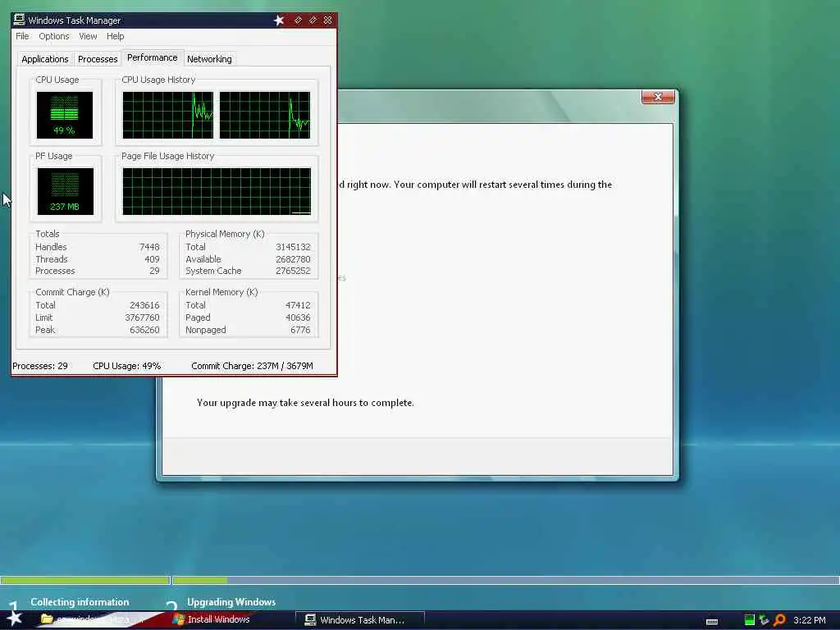Switch to the Applications tab
840x630 pixels.
(45, 59)
